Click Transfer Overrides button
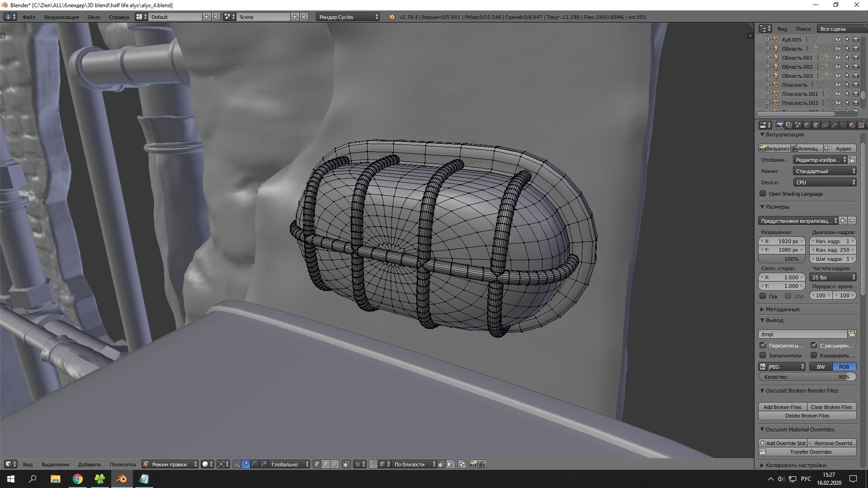This screenshot has height=488, width=868. [807, 452]
